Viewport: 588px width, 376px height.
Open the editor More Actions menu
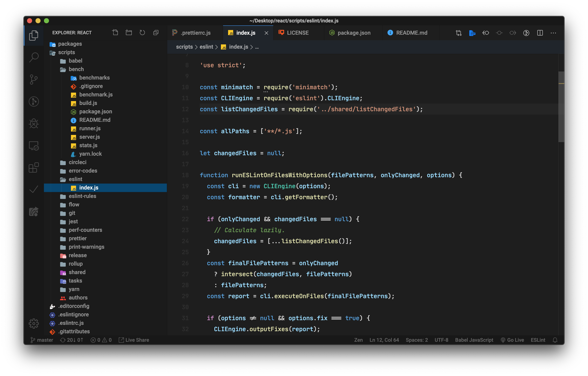click(553, 33)
